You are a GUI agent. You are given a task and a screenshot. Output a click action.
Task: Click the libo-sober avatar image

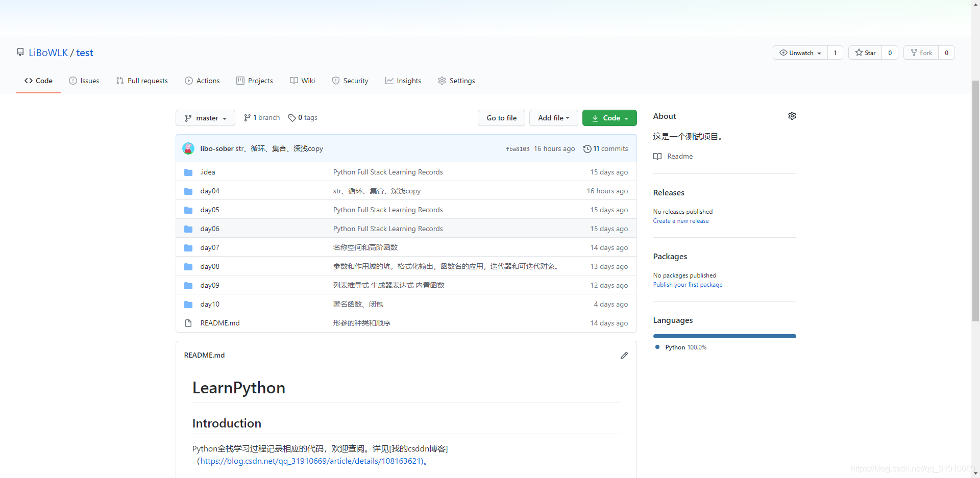point(188,148)
